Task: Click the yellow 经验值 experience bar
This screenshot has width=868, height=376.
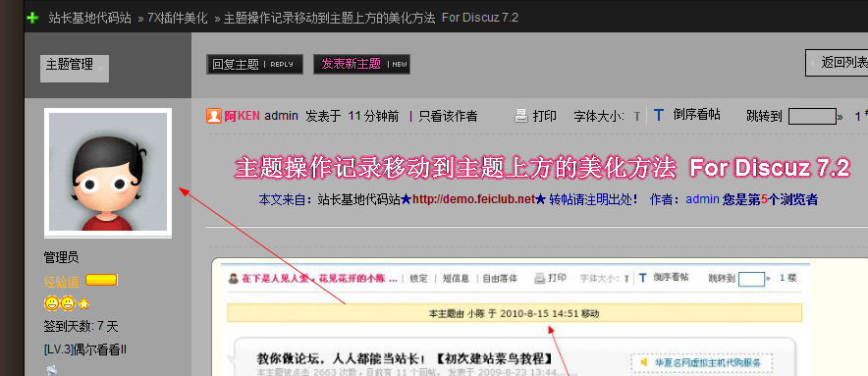Action: click(x=101, y=280)
